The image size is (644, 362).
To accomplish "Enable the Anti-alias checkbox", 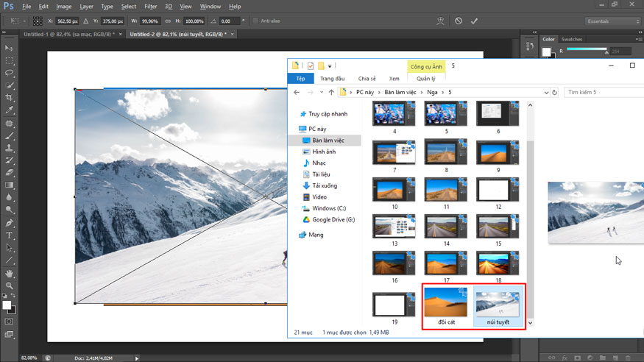I will (255, 21).
